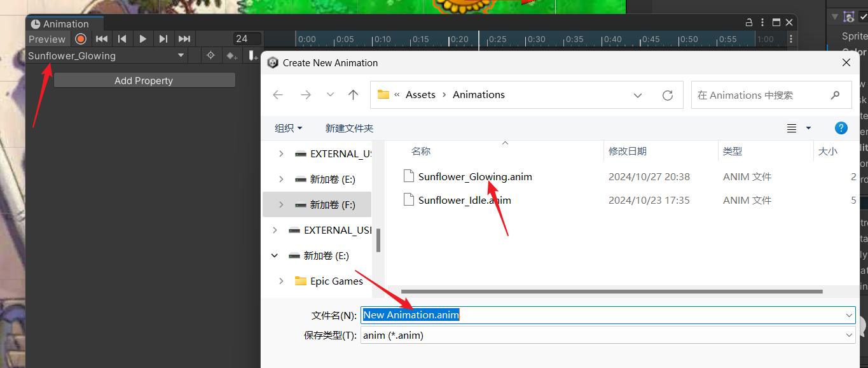The height and width of the screenshot is (368, 868).
Task: Close the Create New Animation dialog
Action: [846, 62]
